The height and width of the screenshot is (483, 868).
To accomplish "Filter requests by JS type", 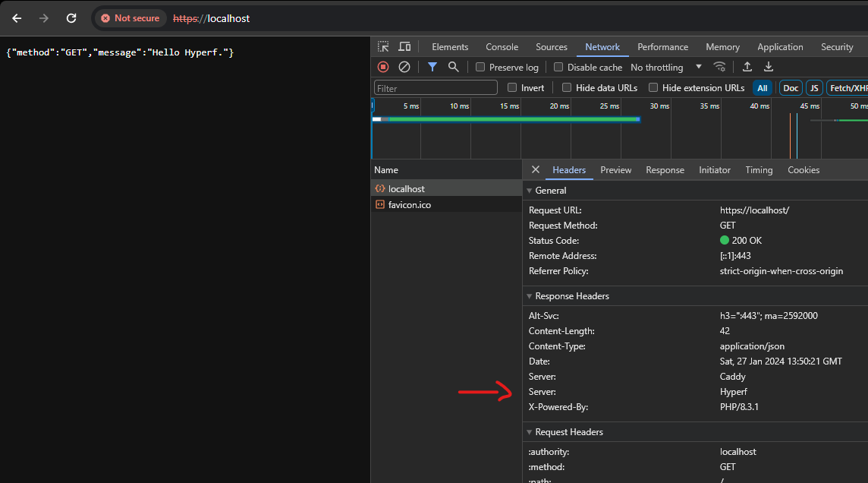I will coord(813,88).
